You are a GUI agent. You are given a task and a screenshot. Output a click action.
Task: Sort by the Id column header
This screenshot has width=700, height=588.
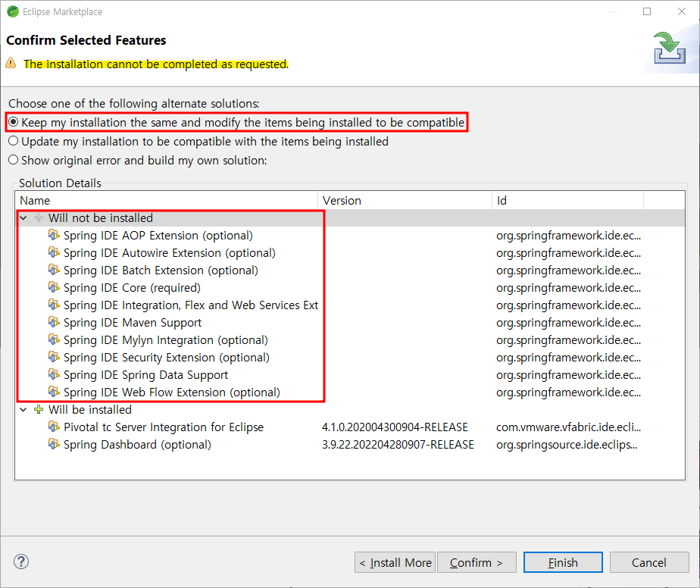[x=568, y=201]
